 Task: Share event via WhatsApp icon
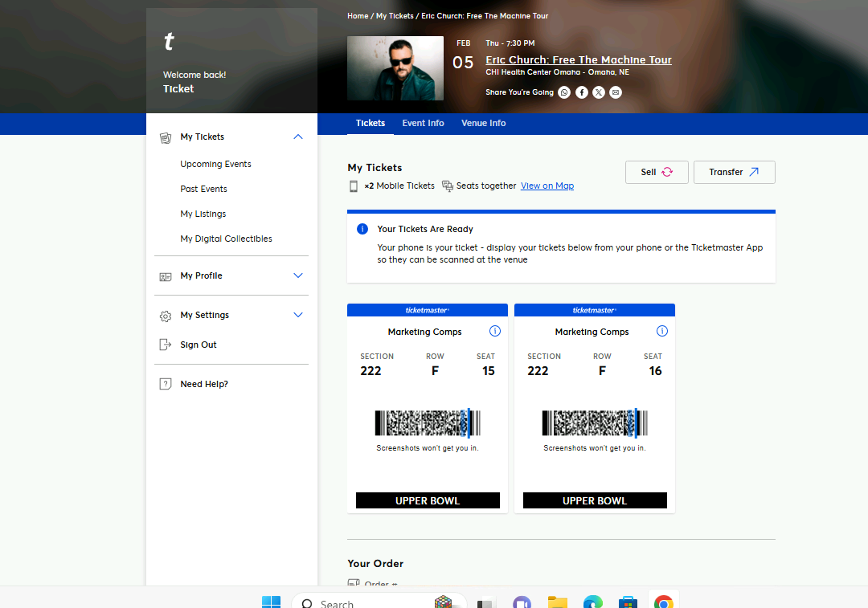click(564, 92)
